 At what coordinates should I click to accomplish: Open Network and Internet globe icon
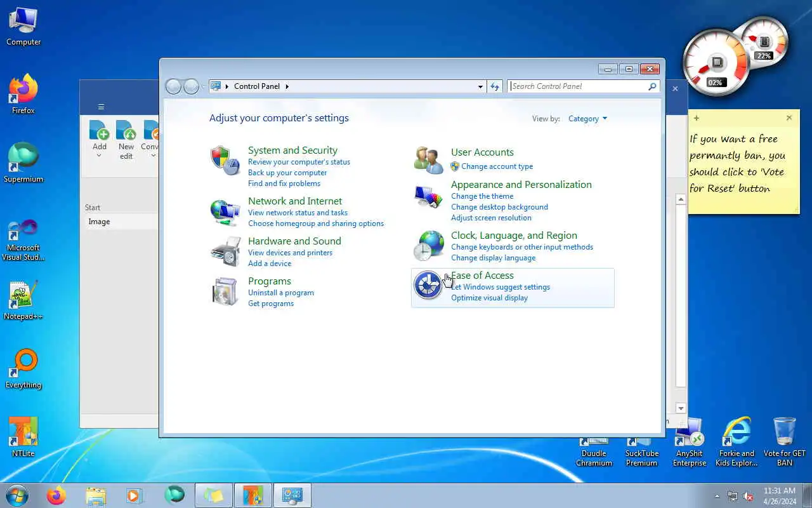click(x=225, y=211)
